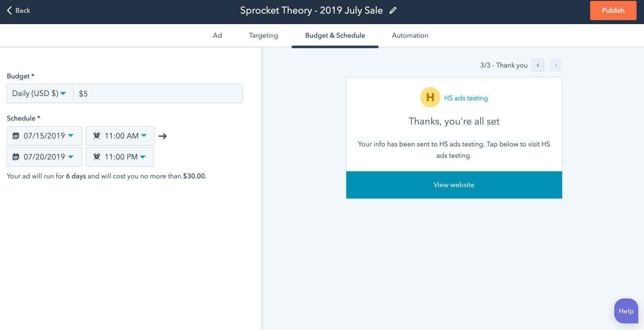Open the 11:00 PM end time dropdown

click(x=120, y=157)
